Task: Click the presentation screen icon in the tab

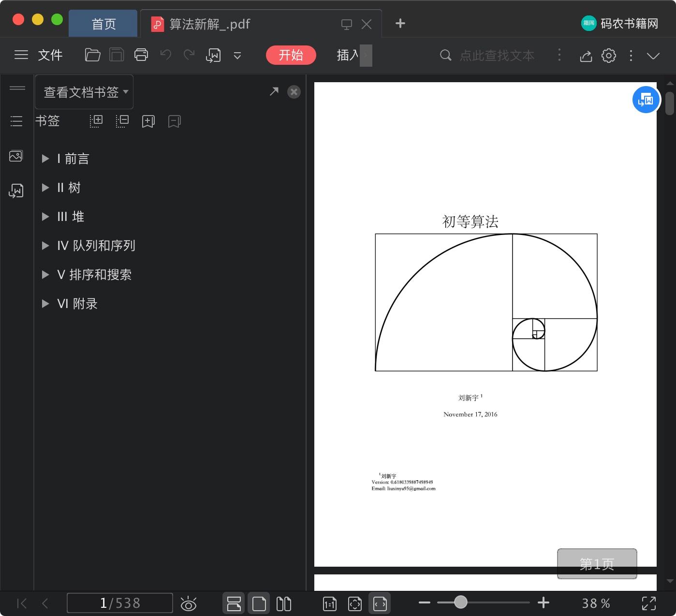Action: click(x=347, y=24)
